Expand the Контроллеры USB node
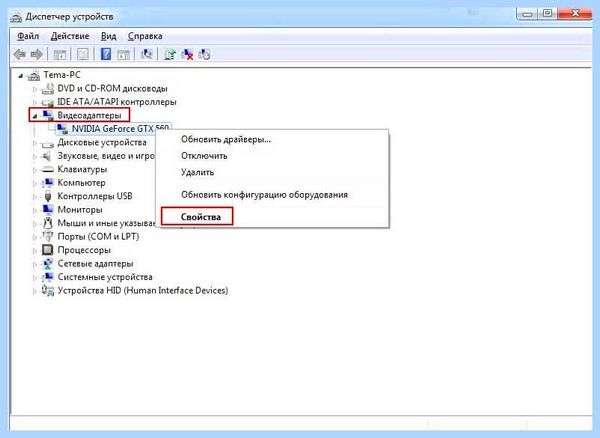The image size is (600, 438). click(x=35, y=197)
